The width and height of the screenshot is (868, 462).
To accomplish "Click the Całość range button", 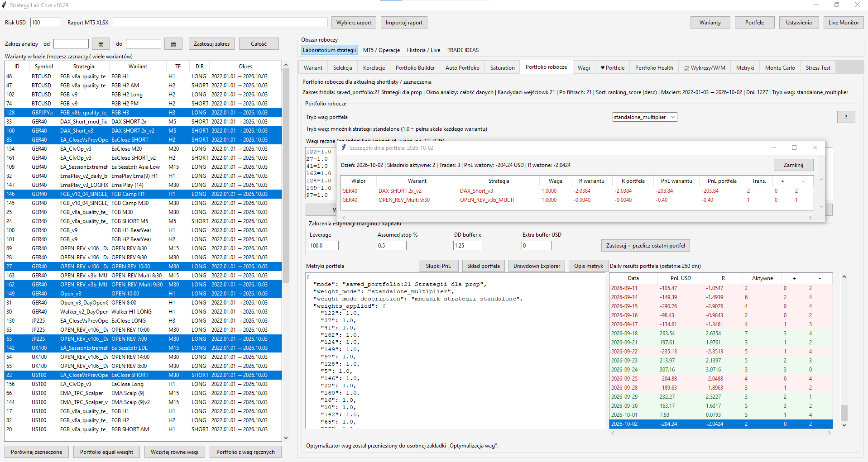I will coord(259,44).
